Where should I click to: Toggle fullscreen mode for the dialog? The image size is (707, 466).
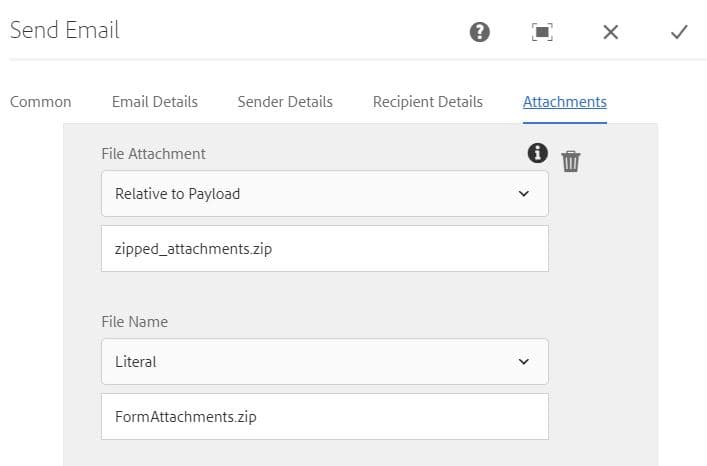[x=542, y=32]
